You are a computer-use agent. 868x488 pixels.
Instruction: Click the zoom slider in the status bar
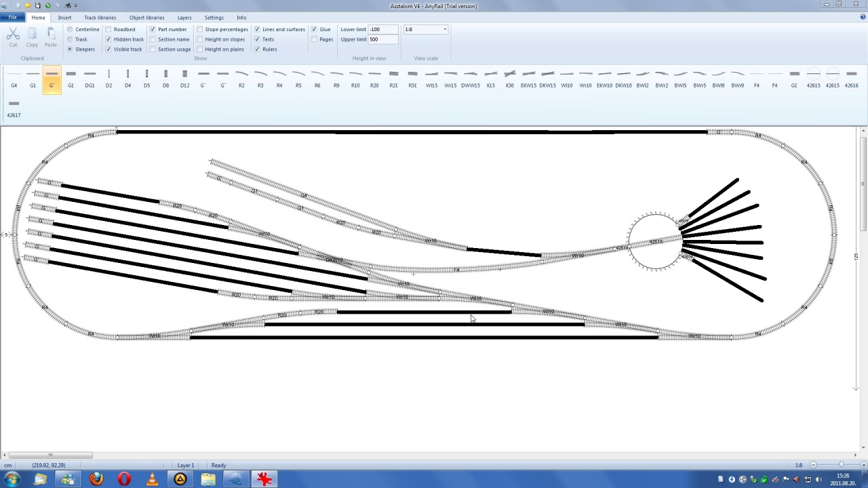pos(841,465)
